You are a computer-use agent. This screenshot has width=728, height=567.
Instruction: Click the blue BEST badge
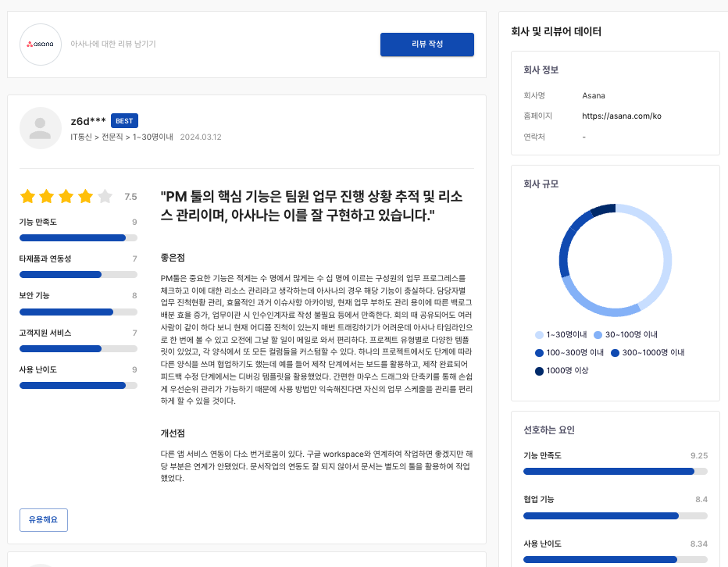click(124, 121)
